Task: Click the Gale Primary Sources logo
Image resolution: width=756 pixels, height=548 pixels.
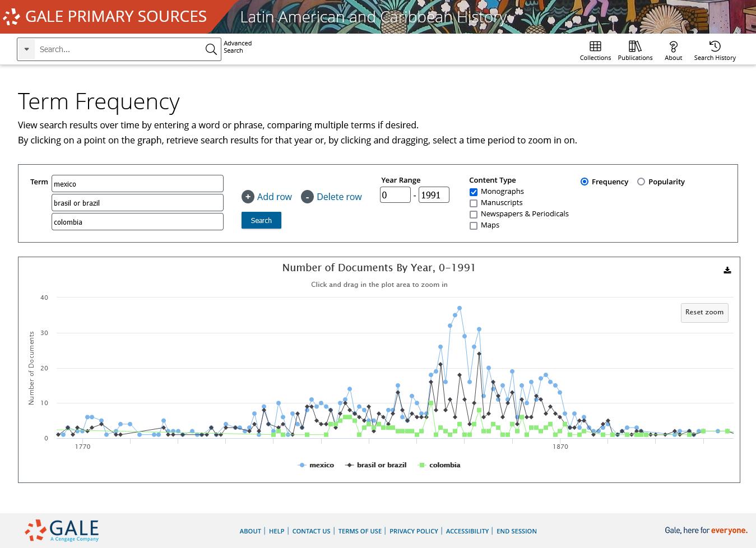Action: coord(105,16)
